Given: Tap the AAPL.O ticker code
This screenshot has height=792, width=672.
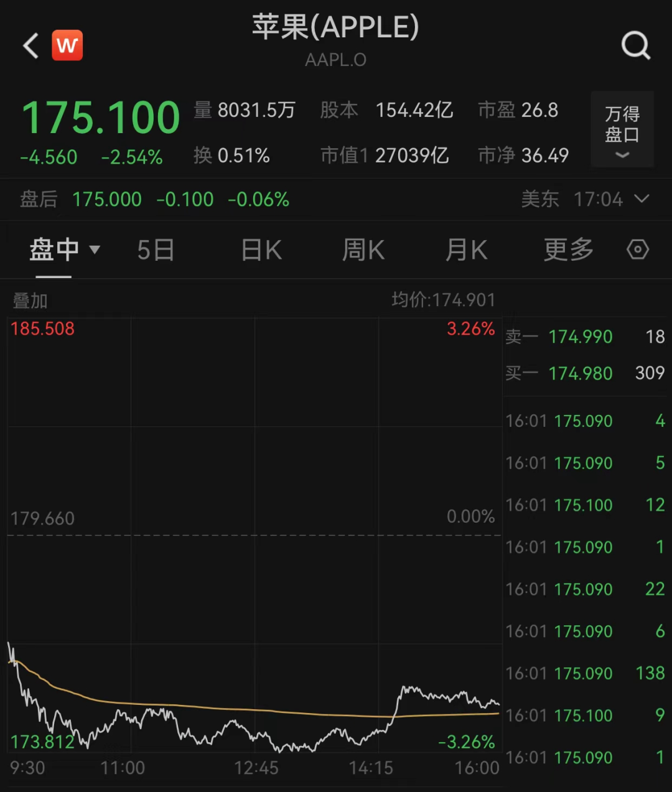Looking at the screenshot, I should click(x=336, y=60).
